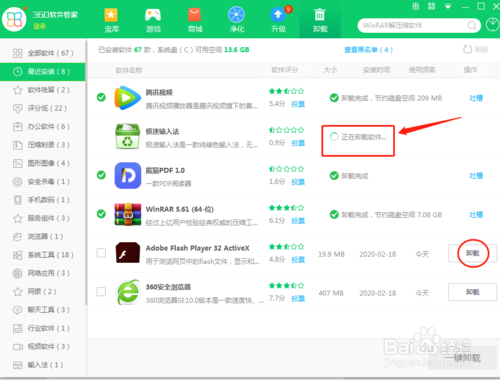Click the WinRAR app icon
This screenshot has height=380, width=500.
point(128,214)
